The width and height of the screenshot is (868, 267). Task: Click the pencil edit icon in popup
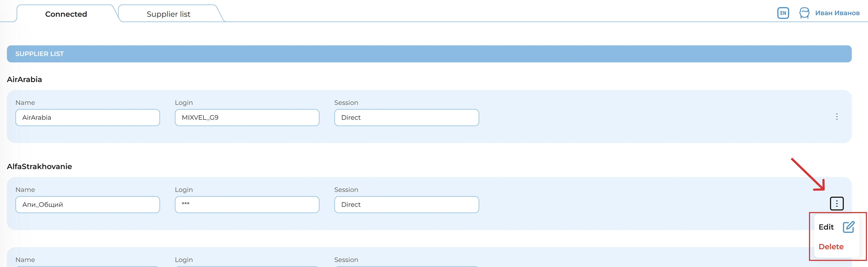(x=848, y=227)
